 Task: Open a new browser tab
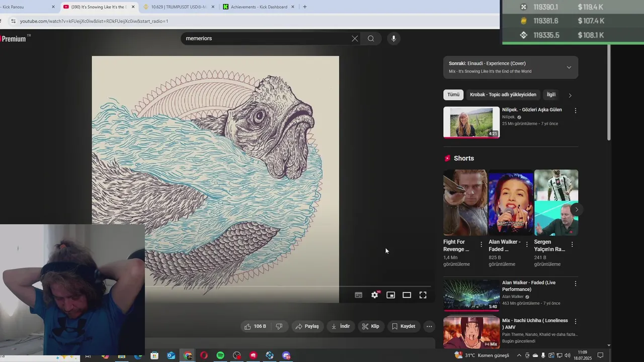(x=304, y=7)
